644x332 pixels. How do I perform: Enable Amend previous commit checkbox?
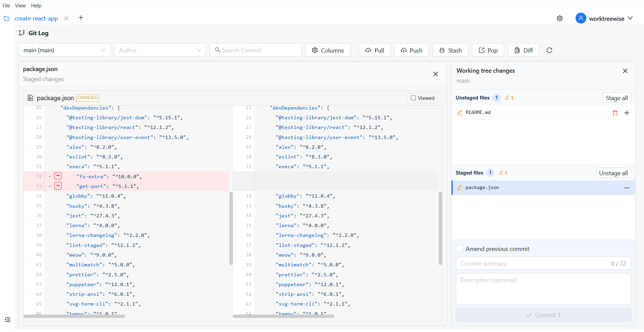tap(459, 249)
